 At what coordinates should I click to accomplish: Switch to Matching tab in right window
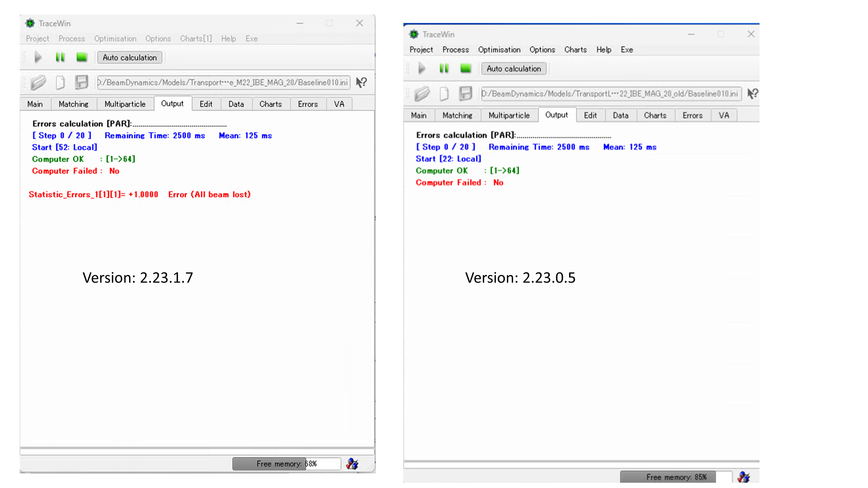coord(457,116)
